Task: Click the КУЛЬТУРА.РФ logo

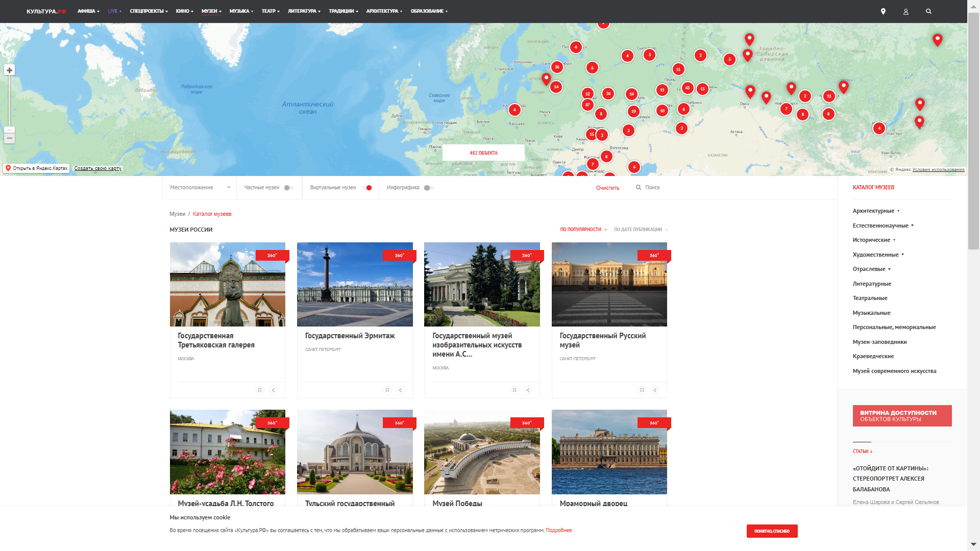Action: (46, 11)
